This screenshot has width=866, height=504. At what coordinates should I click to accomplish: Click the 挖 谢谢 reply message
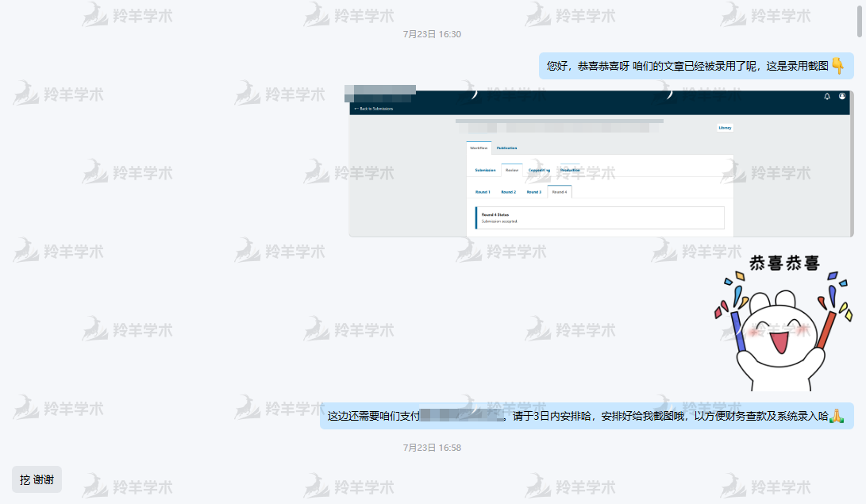click(x=37, y=479)
